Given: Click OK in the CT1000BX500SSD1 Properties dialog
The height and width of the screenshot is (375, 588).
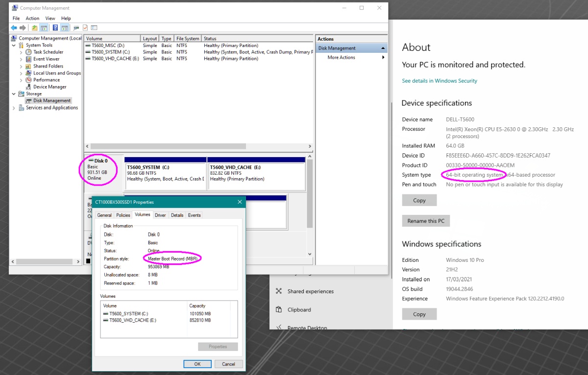Looking at the screenshot, I should (x=197, y=364).
